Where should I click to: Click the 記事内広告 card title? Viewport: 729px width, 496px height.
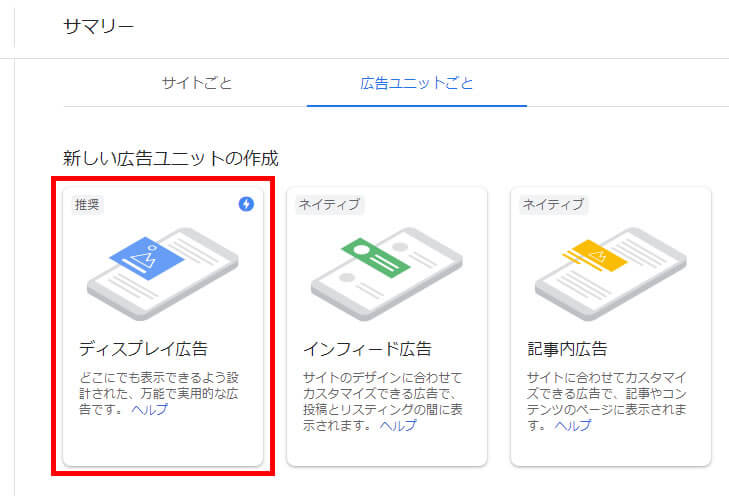pyautogui.click(x=567, y=349)
